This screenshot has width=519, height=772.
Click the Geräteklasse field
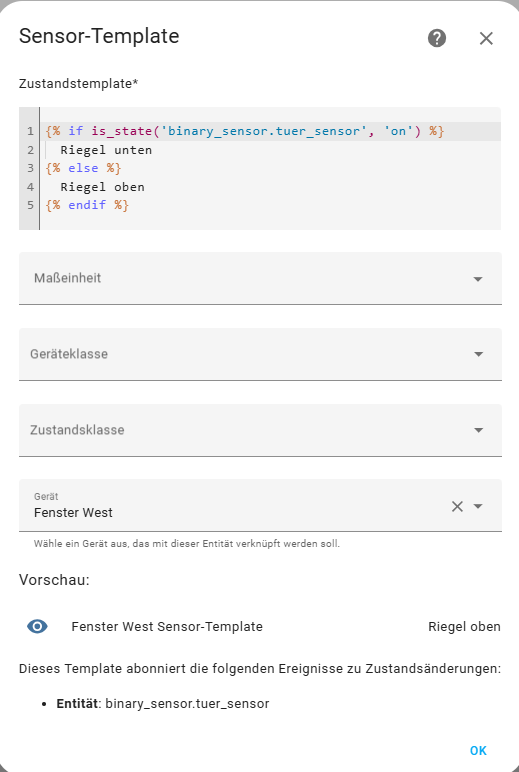260,354
